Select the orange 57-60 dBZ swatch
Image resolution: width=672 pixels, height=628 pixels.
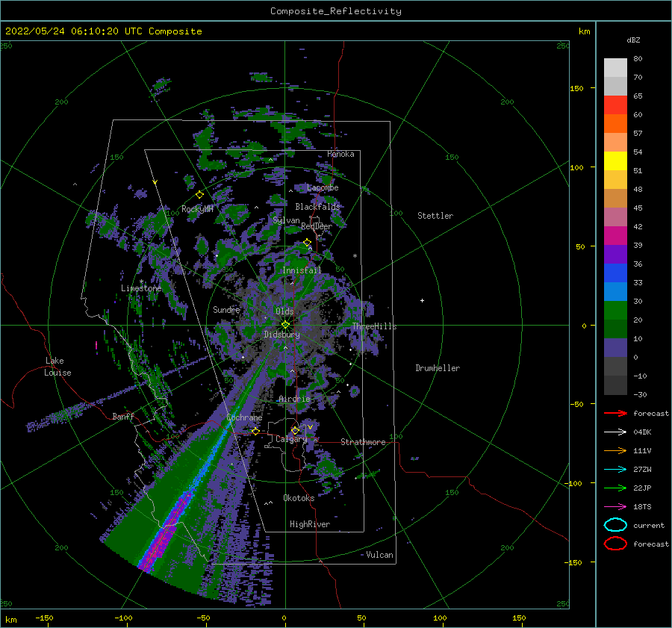(x=615, y=124)
